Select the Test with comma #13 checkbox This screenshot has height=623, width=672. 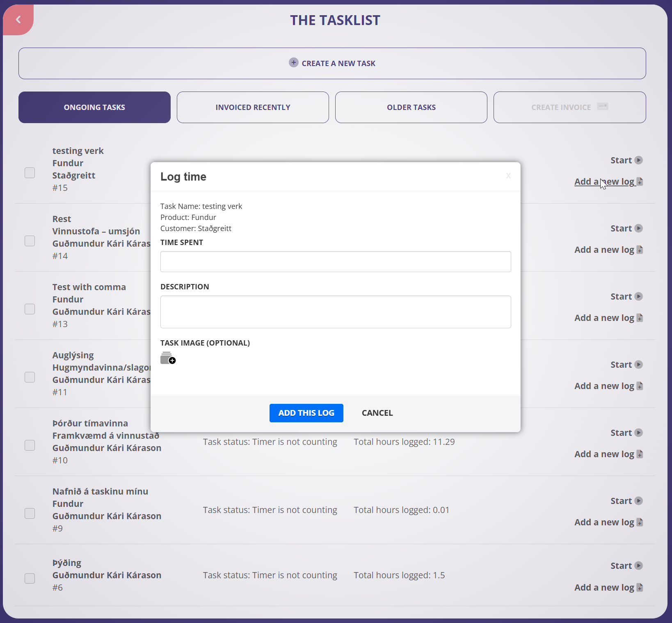(30, 309)
